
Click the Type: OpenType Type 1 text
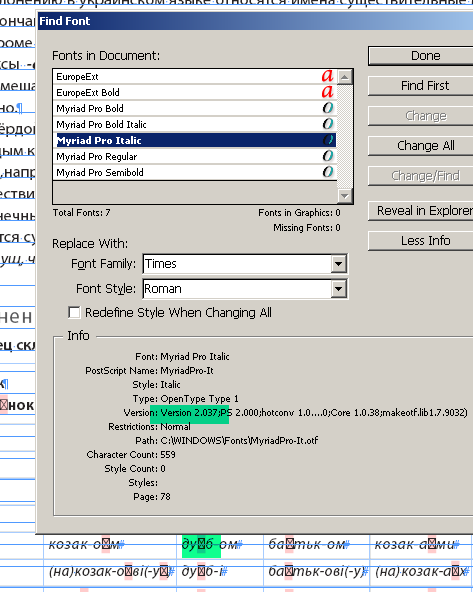[x=185, y=399]
